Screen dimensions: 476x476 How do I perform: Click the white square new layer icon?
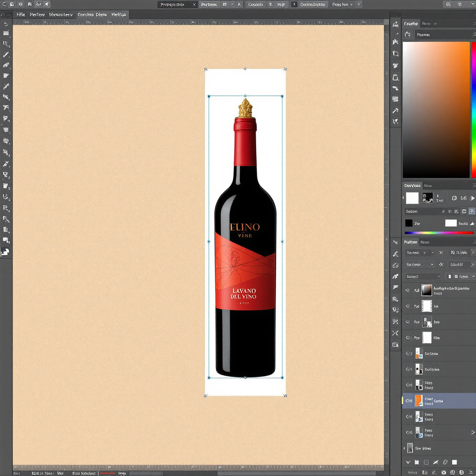point(455,462)
